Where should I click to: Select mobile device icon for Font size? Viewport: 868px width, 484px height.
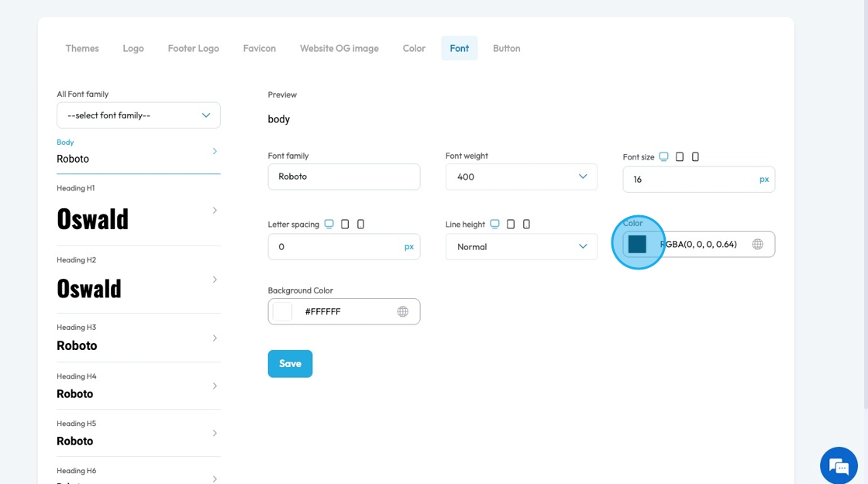coord(695,156)
